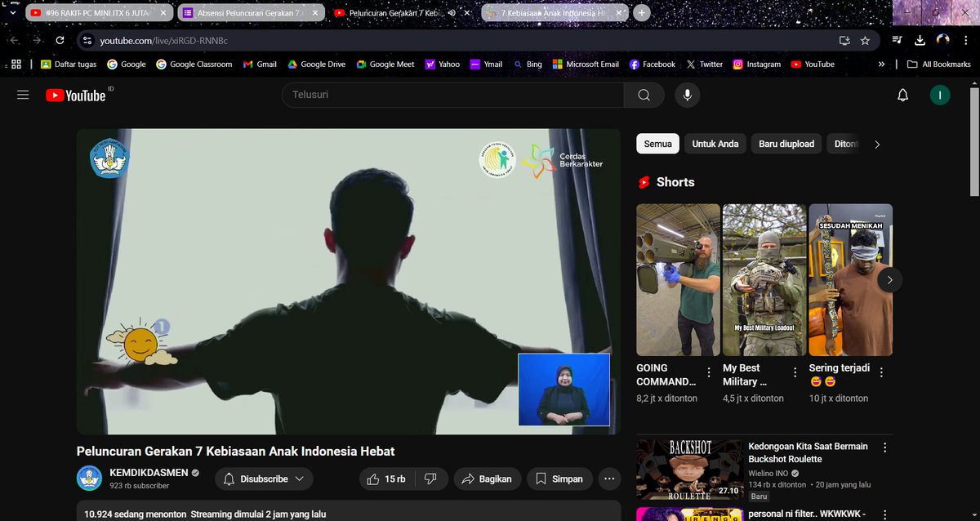The image size is (980, 521).
Task: Open options for Kedongoan Kita video
Action: click(x=884, y=448)
